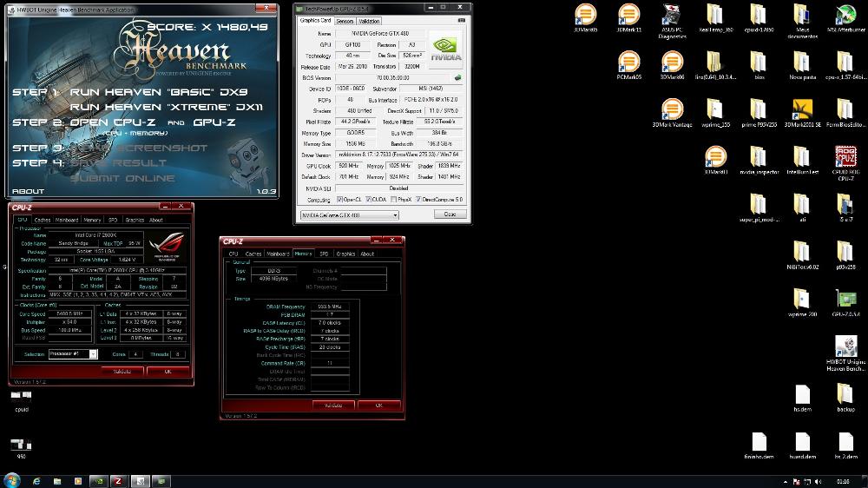Click the GPU-Z screenshot camera icon

click(x=462, y=21)
